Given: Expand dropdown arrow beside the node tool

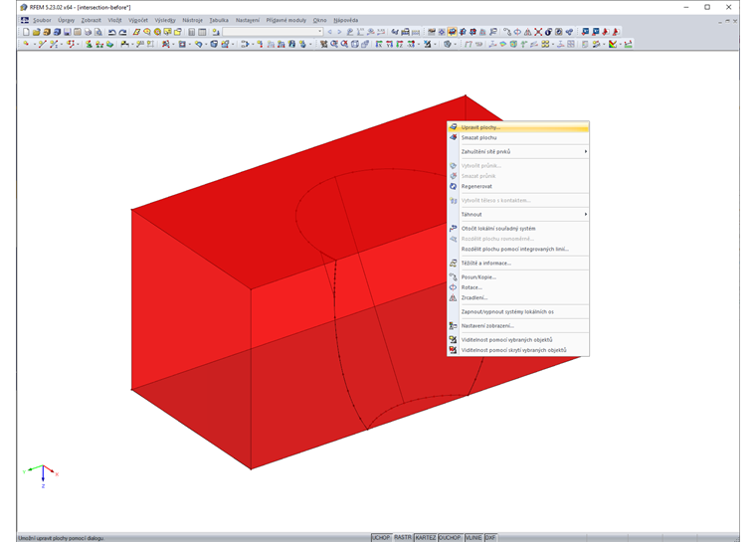Looking at the screenshot, I should click(x=34, y=45).
